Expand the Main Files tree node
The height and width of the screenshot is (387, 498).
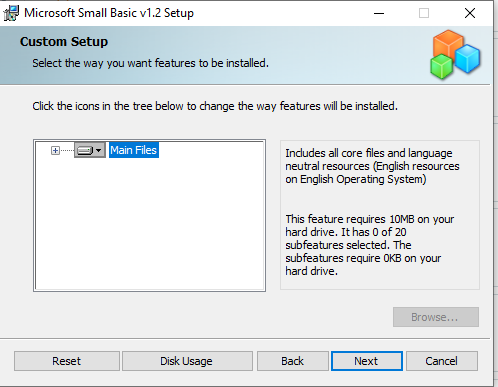pyautogui.click(x=55, y=151)
